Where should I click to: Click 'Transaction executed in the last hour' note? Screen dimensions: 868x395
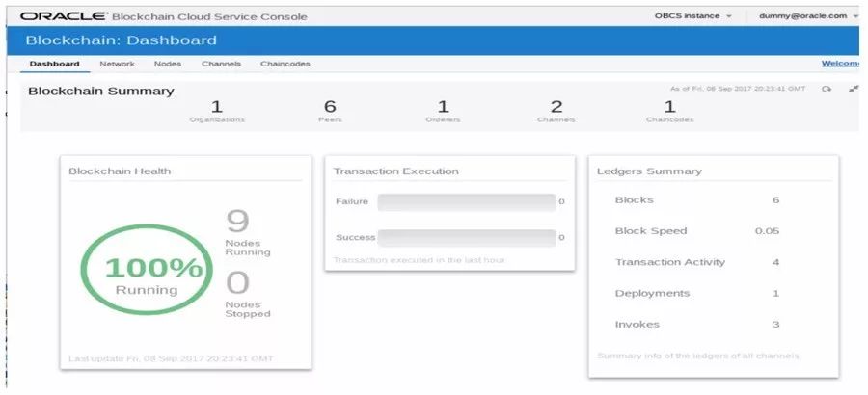click(x=420, y=259)
